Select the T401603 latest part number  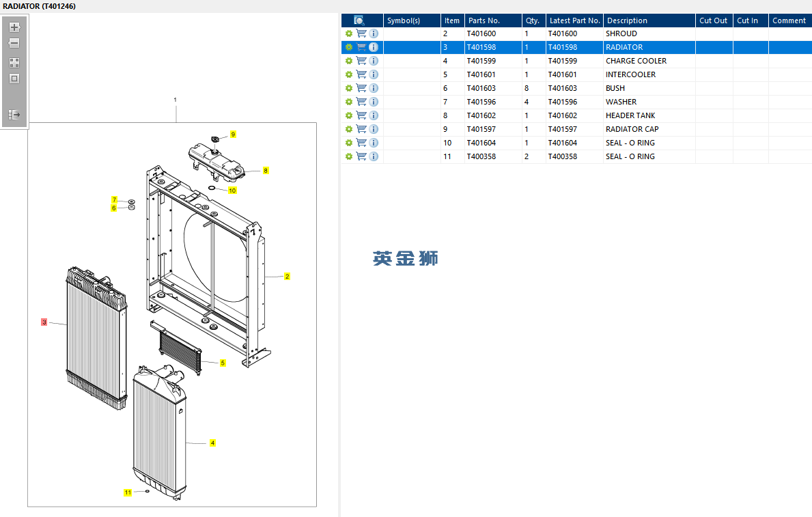pyautogui.click(x=574, y=88)
